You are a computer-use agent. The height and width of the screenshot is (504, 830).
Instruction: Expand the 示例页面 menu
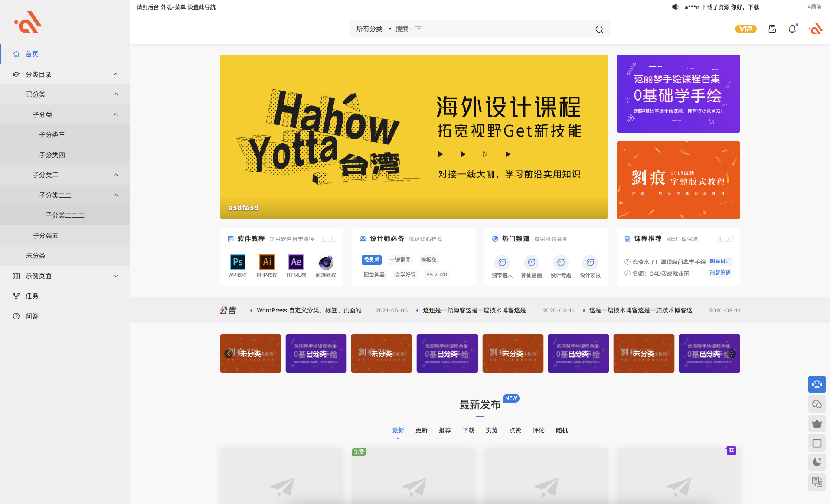coord(65,276)
